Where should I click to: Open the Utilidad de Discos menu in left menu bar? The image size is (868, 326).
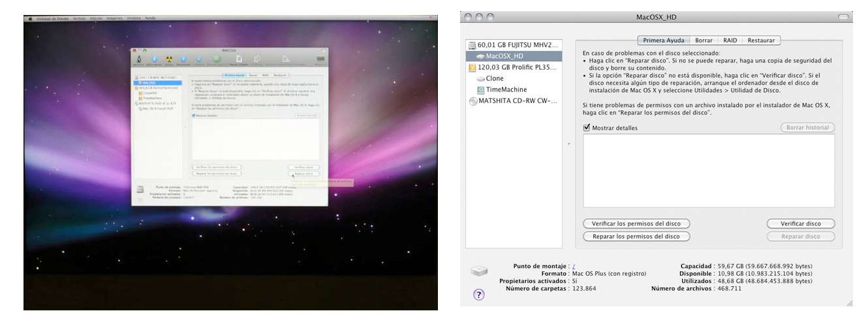point(52,19)
